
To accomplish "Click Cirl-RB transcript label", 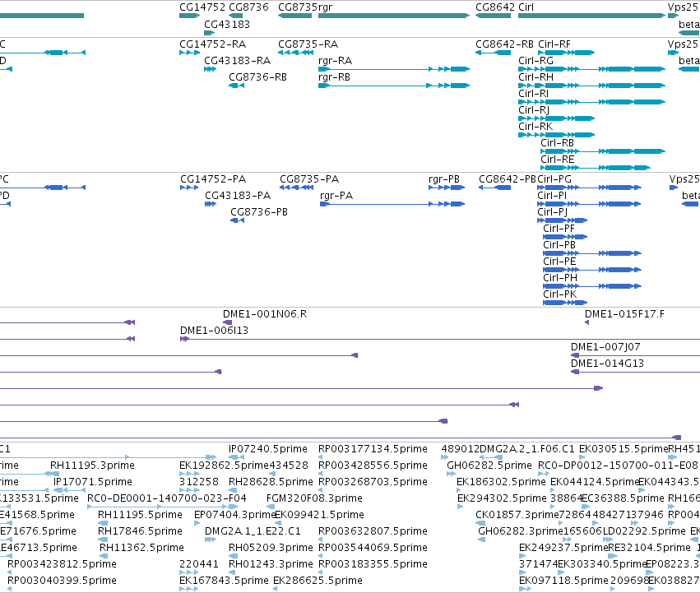I will [557, 143].
